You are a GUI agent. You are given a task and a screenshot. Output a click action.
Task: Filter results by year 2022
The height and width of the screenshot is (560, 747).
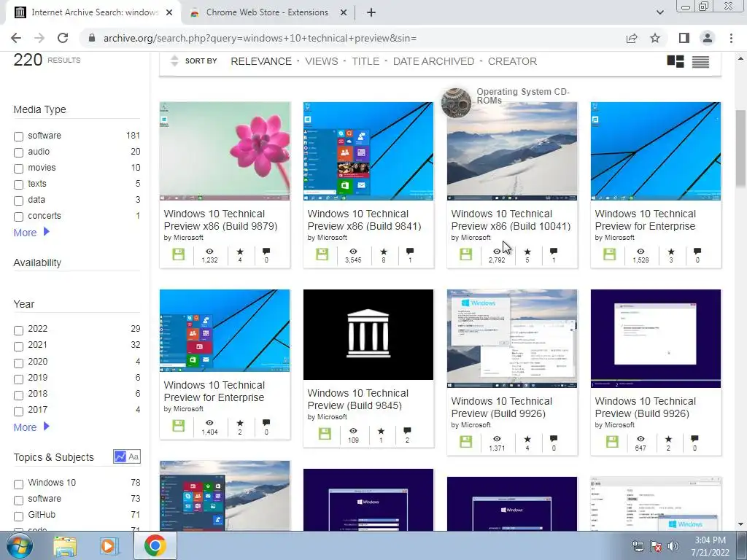coord(18,330)
